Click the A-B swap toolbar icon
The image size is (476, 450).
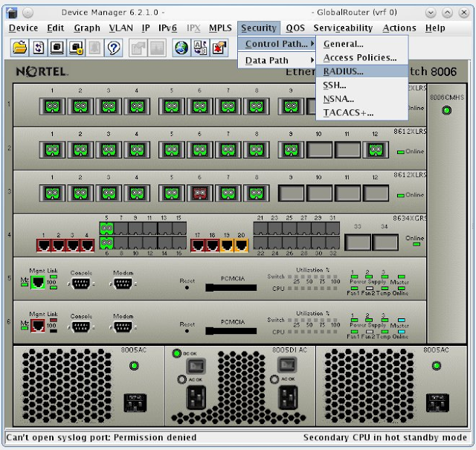pos(200,48)
